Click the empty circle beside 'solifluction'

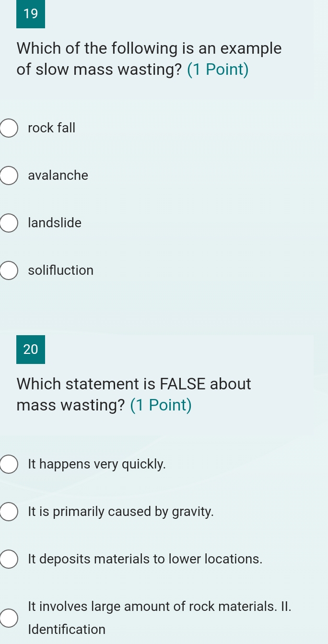coord(8,270)
